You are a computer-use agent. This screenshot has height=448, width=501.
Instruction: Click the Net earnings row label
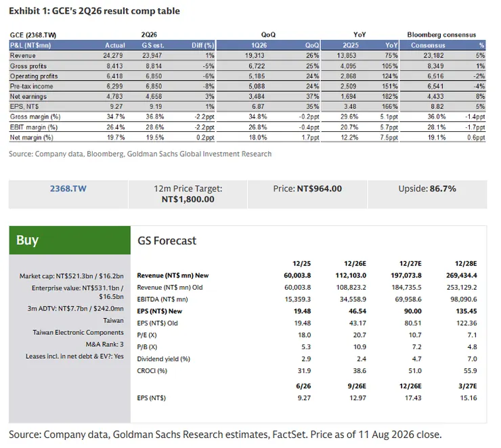(28, 96)
